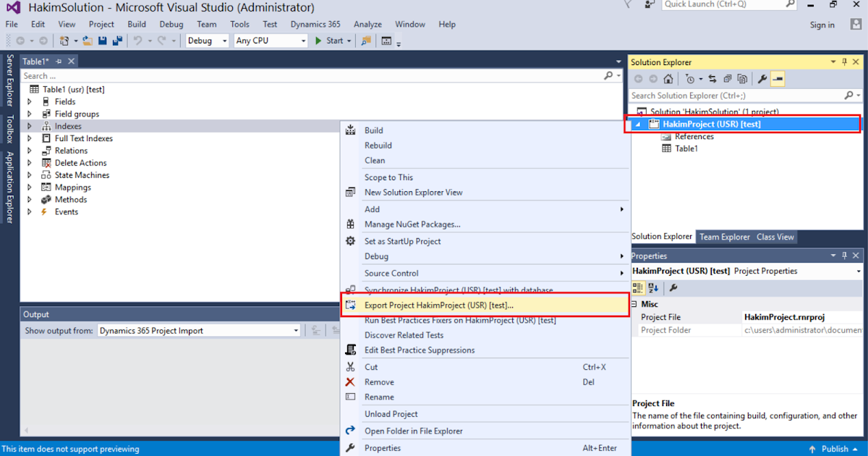Click the Save All icon on the toolbar
The image size is (868, 456).
tap(116, 41)
